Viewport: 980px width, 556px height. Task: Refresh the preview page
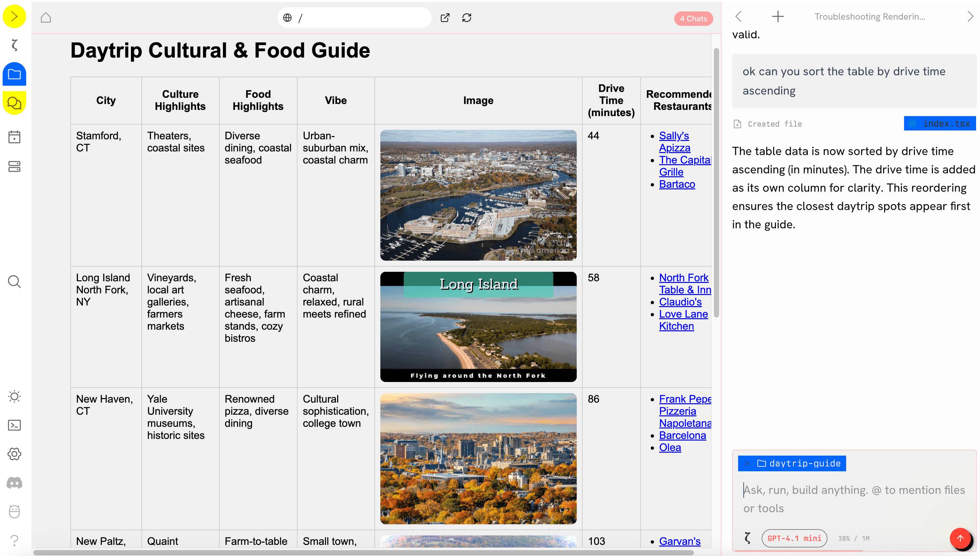coord(466,18)
